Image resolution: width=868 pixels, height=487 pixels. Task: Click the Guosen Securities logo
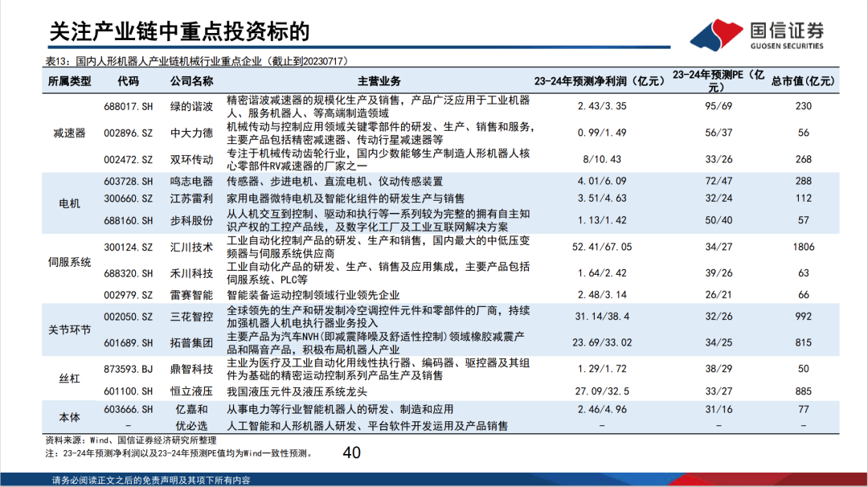757,35
